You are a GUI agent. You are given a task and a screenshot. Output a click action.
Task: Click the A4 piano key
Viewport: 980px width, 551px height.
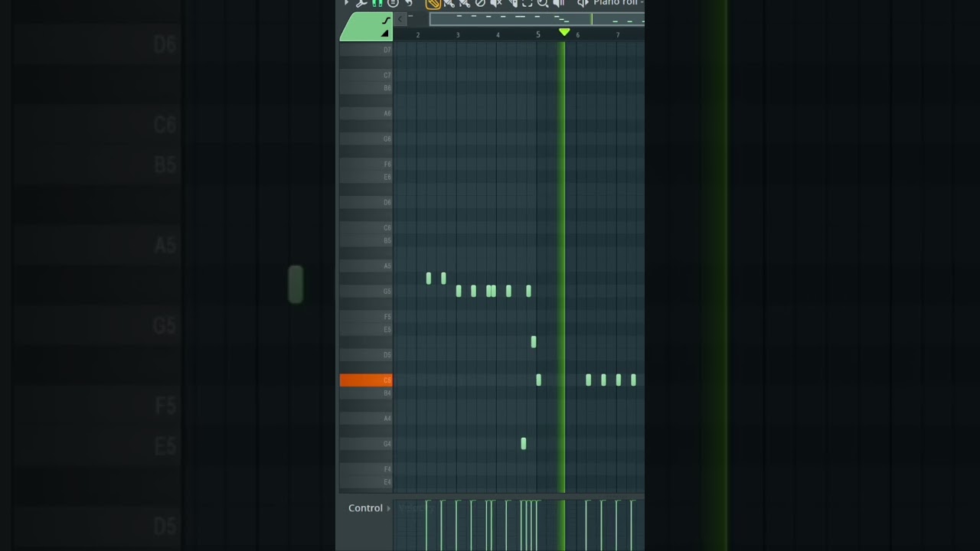pyautogui.click(x=366, y=418)
